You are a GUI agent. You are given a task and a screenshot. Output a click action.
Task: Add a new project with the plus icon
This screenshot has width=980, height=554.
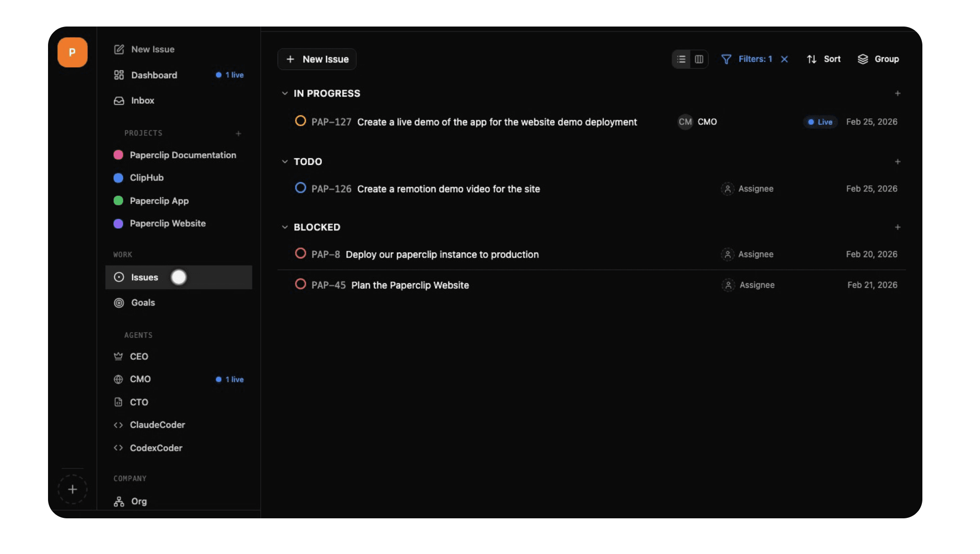[x=238, y=134]
